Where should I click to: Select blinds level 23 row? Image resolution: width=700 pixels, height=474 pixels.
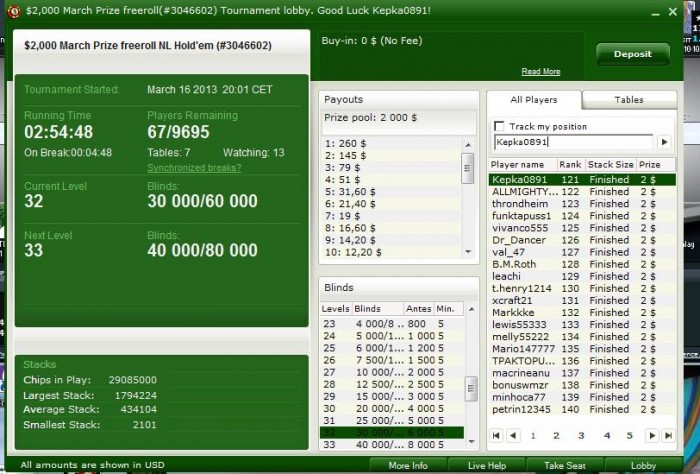pyautogui.click(x=392, y=324)
